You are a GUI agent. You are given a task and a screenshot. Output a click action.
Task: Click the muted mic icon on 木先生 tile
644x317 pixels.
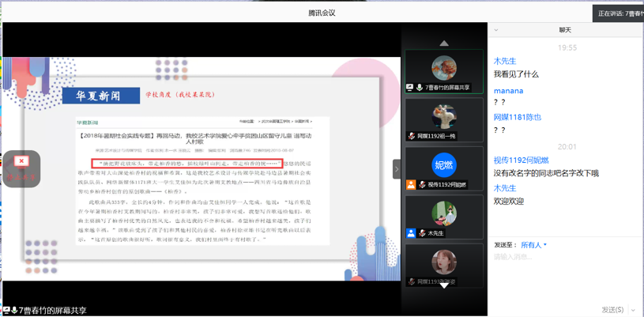tap(422, 233)
